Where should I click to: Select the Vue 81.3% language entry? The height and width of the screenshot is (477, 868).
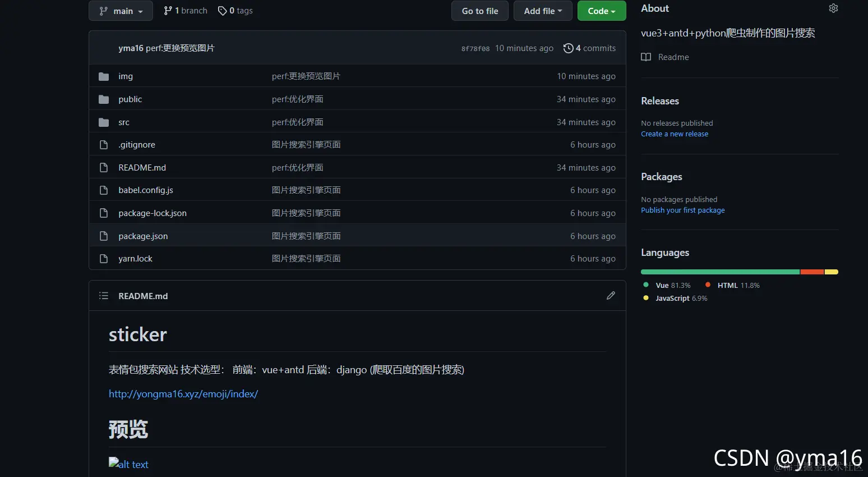tap(667, 285)
